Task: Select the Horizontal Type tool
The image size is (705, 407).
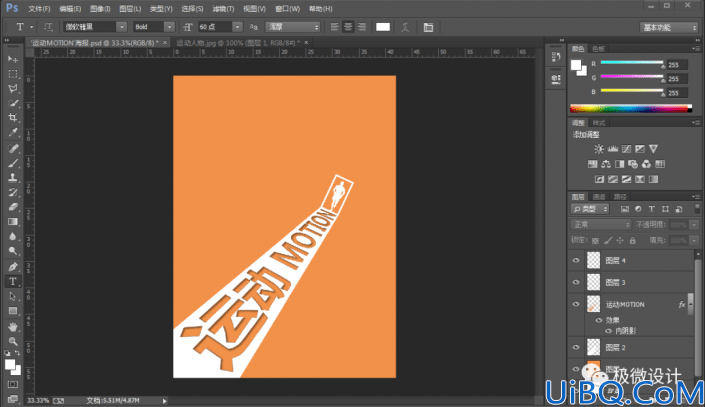Action: click(x=13, y=282)
